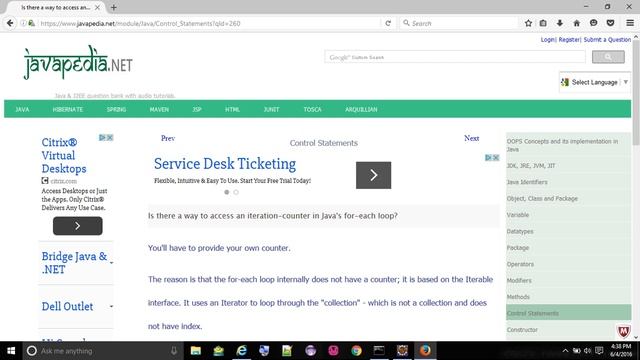This screenshot has height=360, width=640.
Task: Open the bookmarks list clipboard icon
Action: tap(543, 23)
